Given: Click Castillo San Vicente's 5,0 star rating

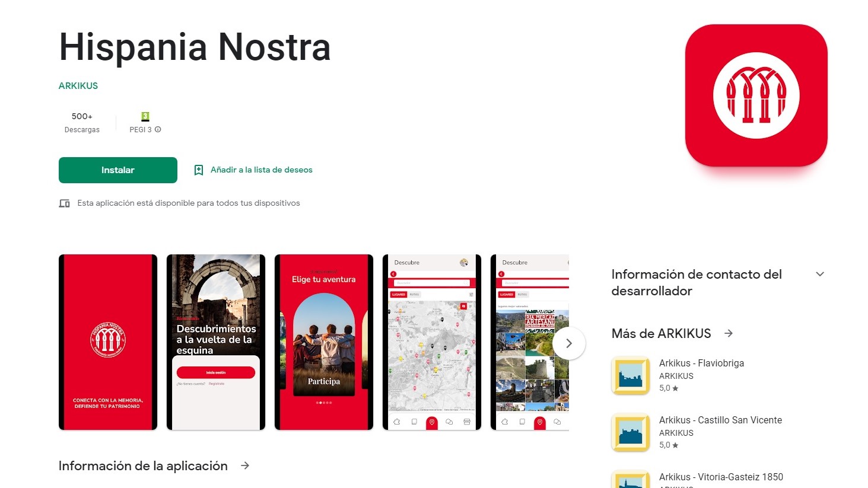Looking at the screenshot, I should [x=669, y=445].
